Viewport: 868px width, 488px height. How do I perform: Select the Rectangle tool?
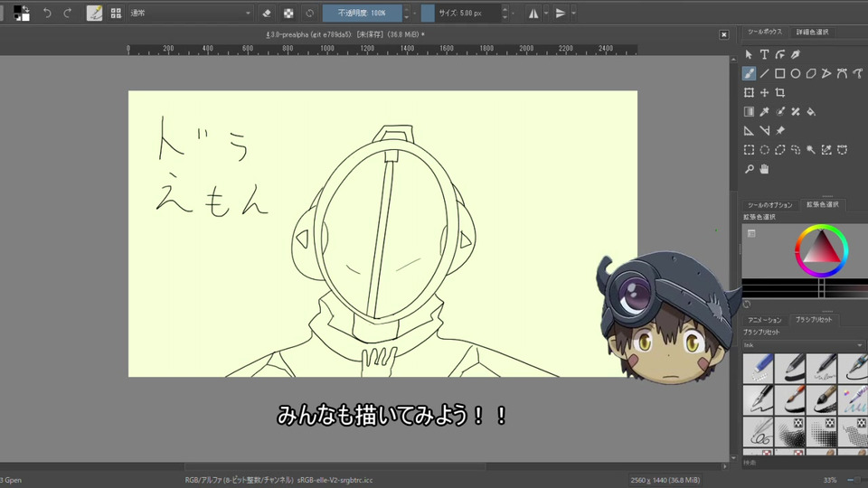(x=780, y=73)
